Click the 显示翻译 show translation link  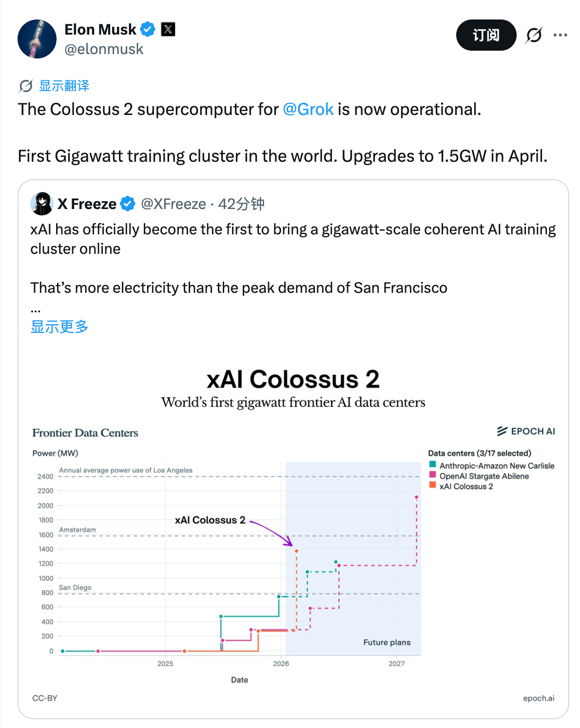(x=64, y=86)
